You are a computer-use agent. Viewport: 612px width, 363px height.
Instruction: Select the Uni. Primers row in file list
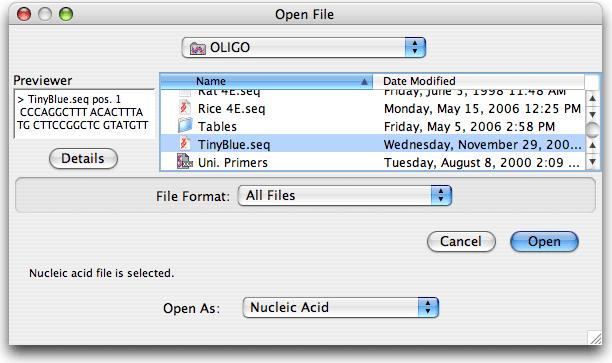(x=373, y=162)
